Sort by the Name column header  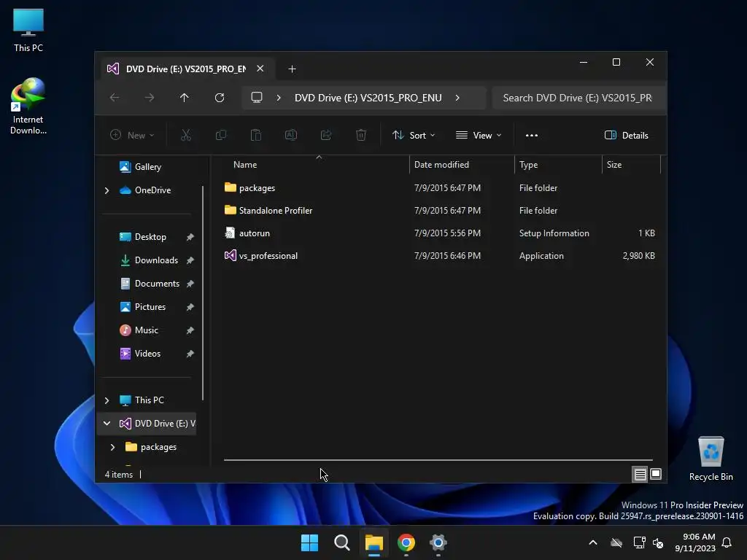point(245,165)
